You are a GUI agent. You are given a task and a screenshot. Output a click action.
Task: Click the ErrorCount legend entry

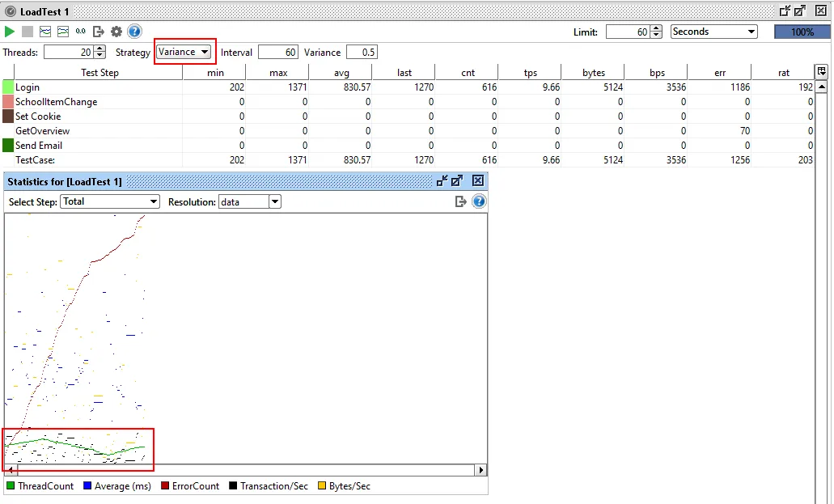coord(190,486)
